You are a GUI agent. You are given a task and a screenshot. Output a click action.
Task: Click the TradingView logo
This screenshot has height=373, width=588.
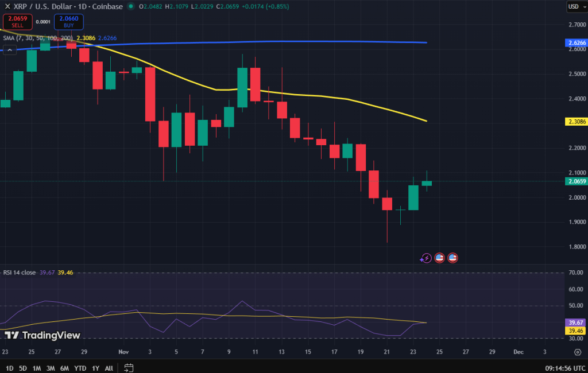click(x=42, y=335)
